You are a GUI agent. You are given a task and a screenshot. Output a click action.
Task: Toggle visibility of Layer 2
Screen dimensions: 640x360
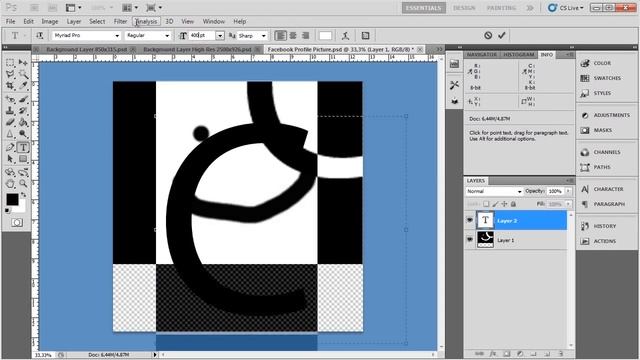(x=470, y=220)
